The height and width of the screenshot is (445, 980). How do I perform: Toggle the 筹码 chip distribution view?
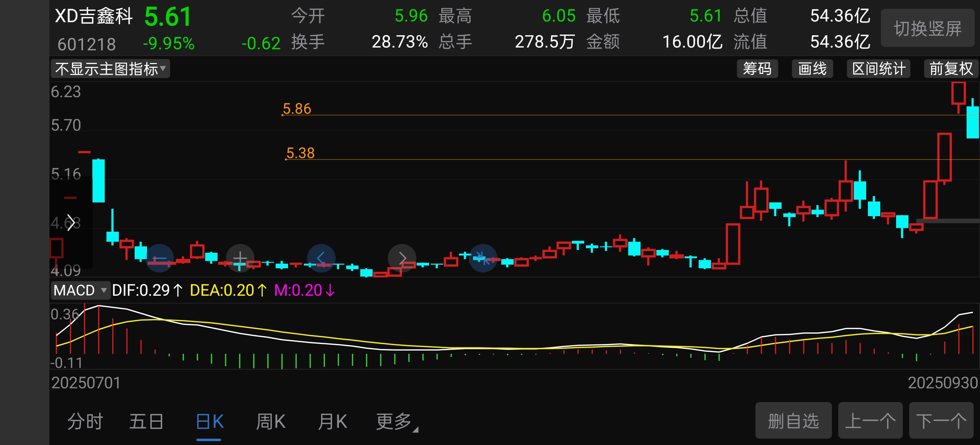[x=757, y=69]
